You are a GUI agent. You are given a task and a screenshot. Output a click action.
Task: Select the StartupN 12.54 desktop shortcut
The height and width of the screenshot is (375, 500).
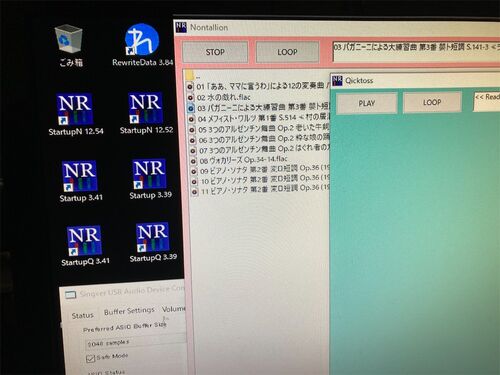76,114
